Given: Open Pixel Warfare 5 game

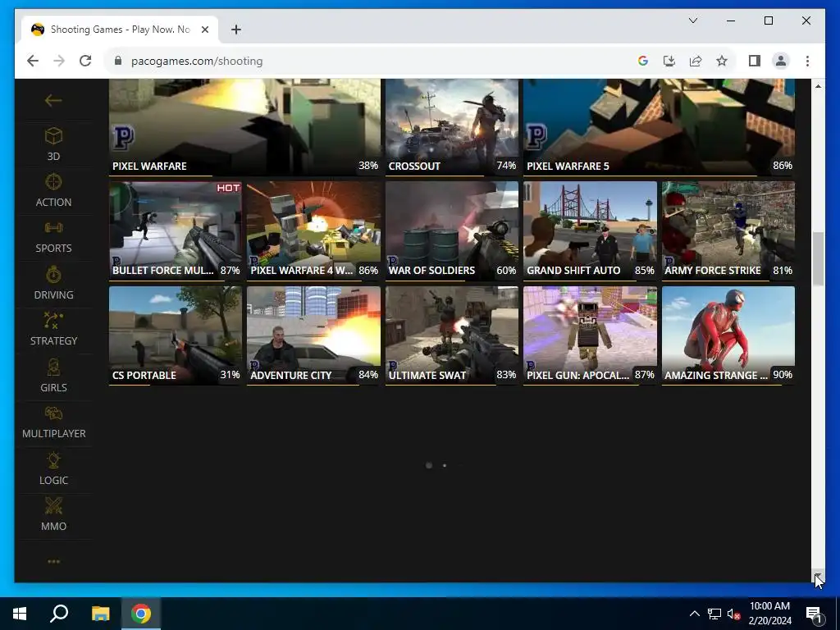Looking at the screenshot, I should click(659, 127).
